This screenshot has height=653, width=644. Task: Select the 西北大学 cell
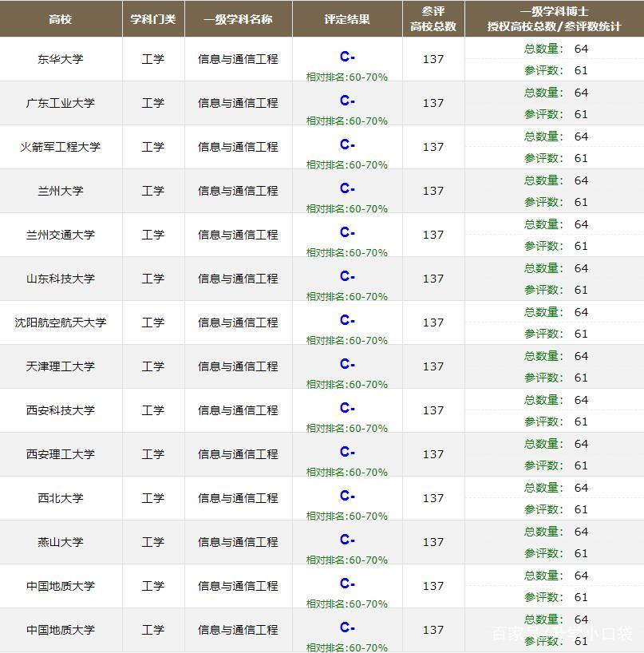point(61,498)
